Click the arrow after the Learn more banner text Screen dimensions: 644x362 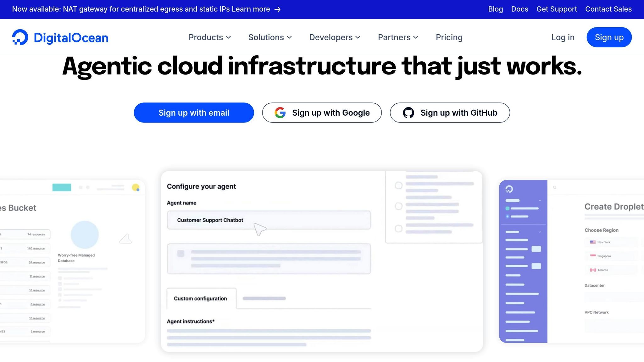coord(278,9)
